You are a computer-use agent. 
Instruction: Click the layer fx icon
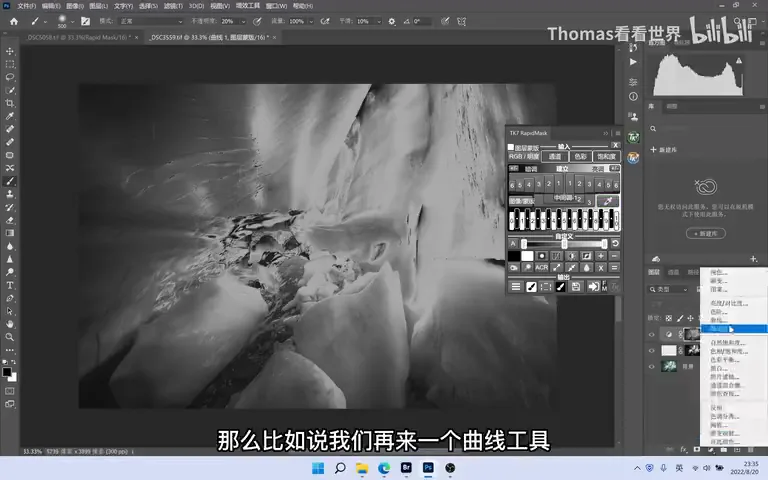(684, 449)
